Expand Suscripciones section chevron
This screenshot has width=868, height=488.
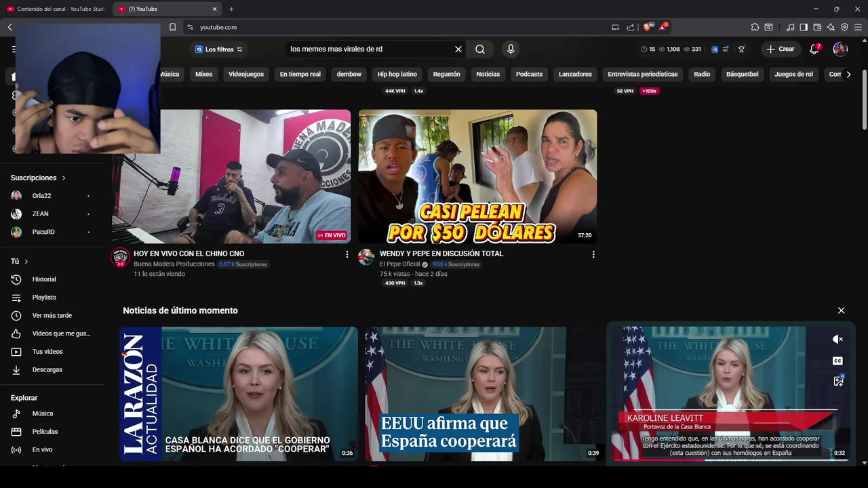(64, 178)
